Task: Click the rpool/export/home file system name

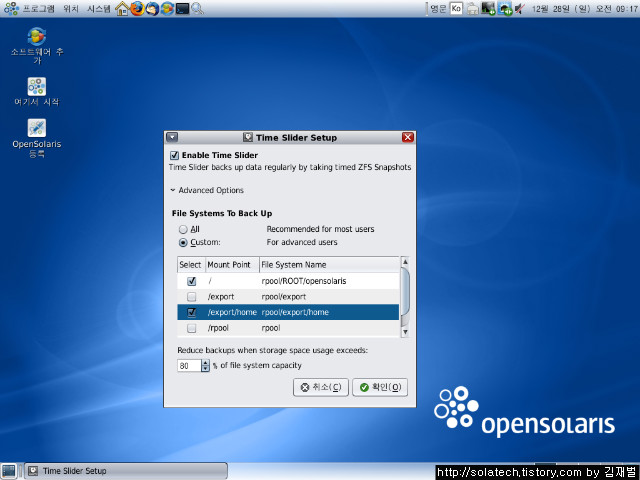Action: click(295, 312)
